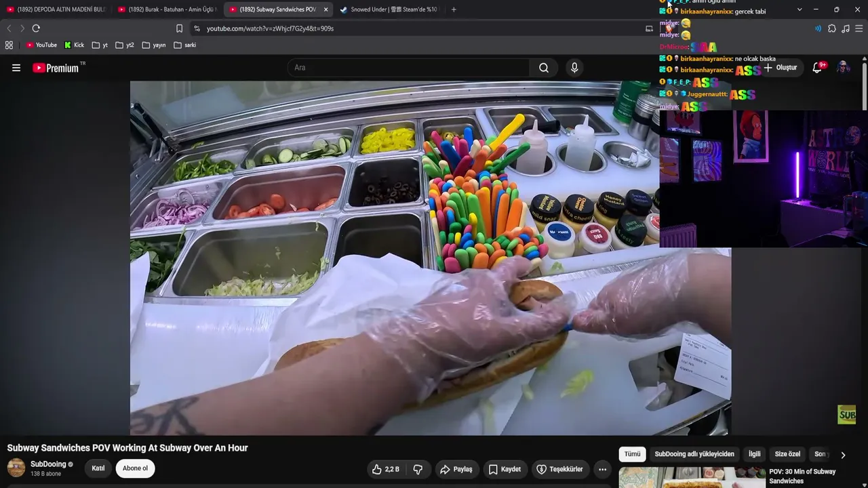This screenshot has height=488, width=868.
Task: Open more actions ellipsis under video
Action: [602, 469]
